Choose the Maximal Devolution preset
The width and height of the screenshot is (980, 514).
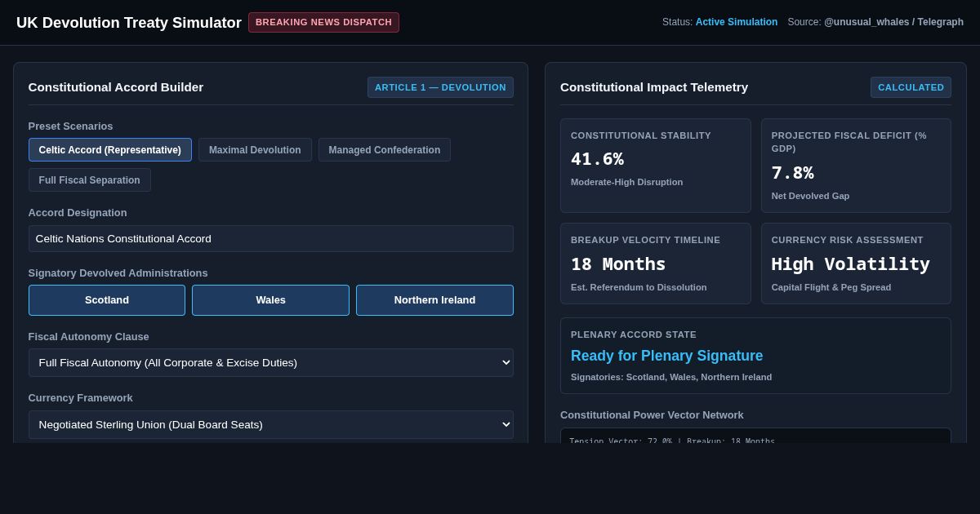tap(255, 150)
